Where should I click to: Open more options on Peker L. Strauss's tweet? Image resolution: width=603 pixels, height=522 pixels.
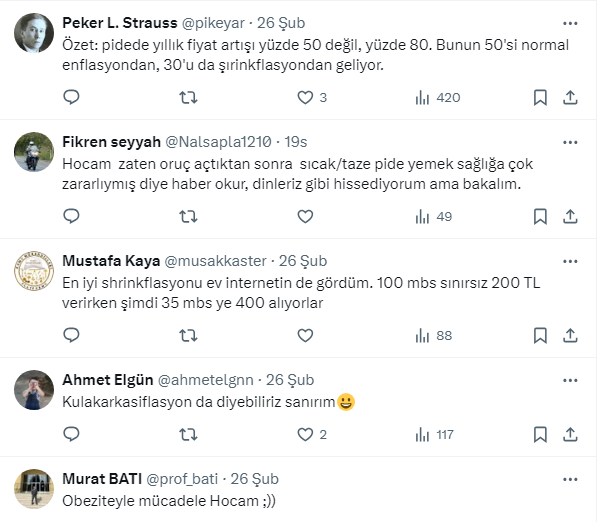[x=570, y=22]
